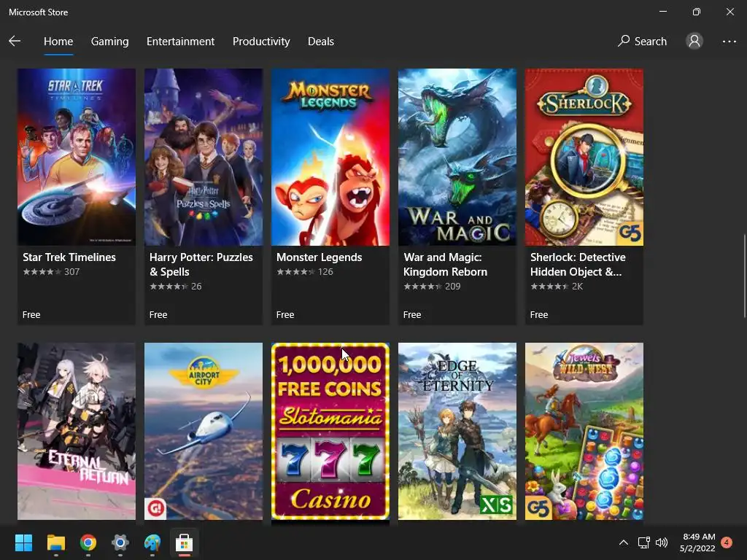Screen dimensions: 747x560
Task: Click the Microsoft Store taskbar icon
Action: (x=184, y=542)
